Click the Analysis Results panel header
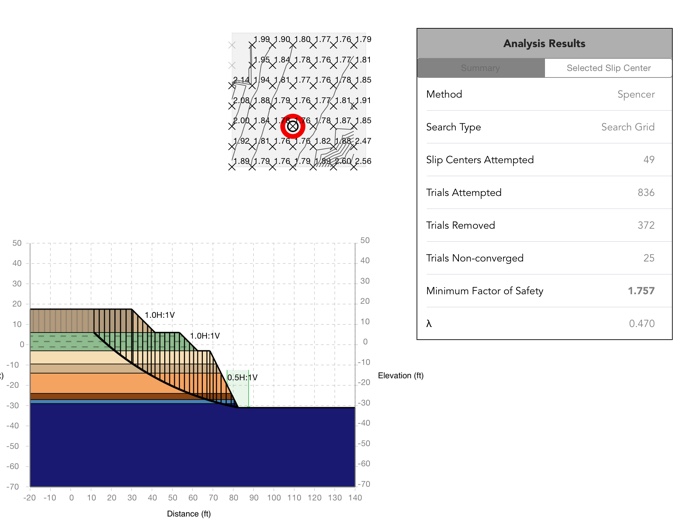The height and width of the screenshot is (525, 700). click(x=545, y=44)
